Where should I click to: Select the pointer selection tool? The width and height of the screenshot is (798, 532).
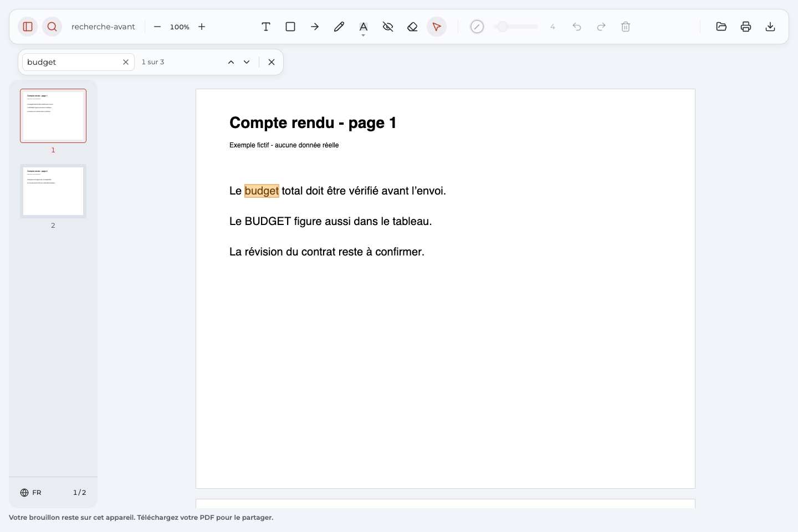tap(437, 27)
